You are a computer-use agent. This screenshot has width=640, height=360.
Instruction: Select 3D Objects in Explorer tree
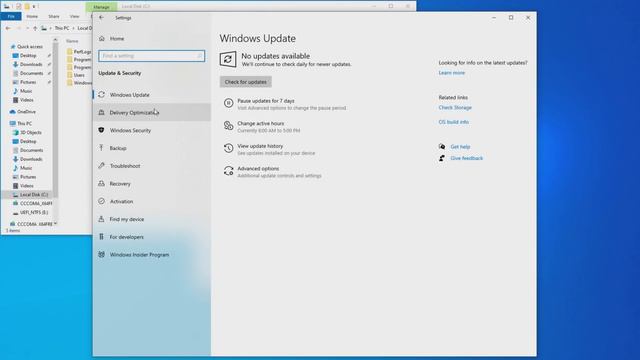31,132
